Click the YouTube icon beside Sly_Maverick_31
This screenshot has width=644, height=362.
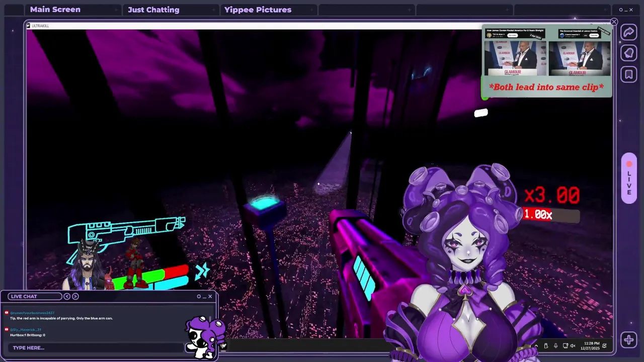tap(7, 329)
